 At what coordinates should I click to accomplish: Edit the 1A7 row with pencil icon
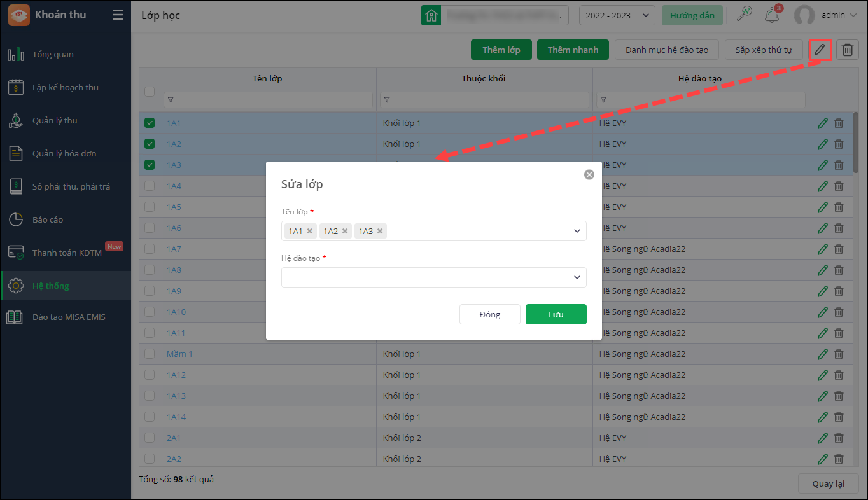coord(823,249)
